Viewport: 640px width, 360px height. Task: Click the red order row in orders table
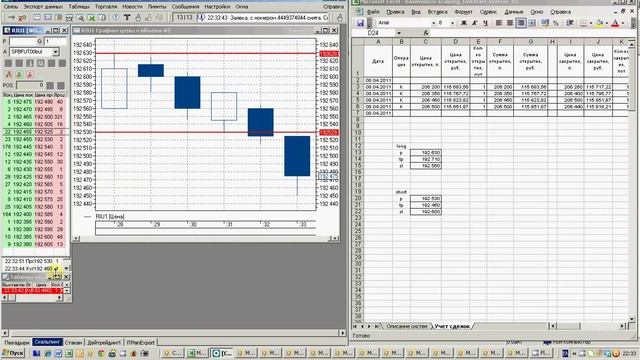(x=32, y=291)
